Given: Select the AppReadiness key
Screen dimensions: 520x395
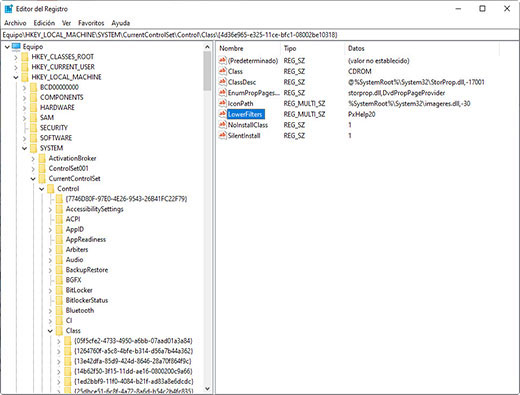Looking at the screenshot, I should (x=86, y=239).
